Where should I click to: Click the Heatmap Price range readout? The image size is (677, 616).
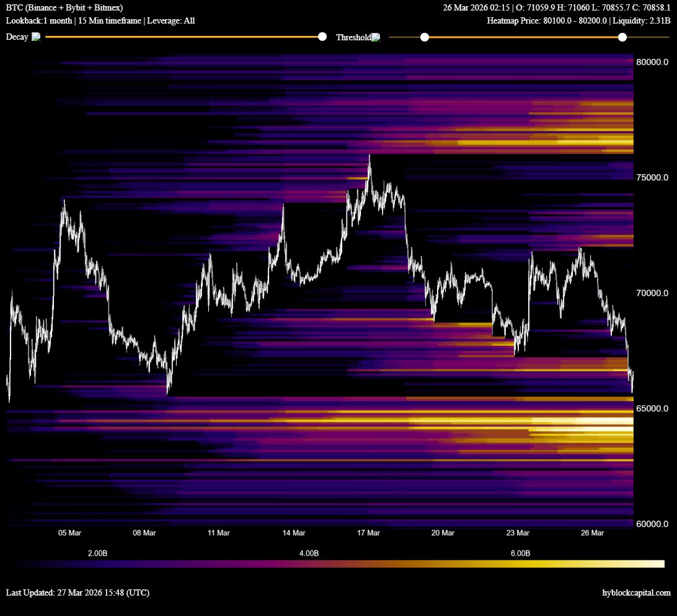[x=546, y=20]
